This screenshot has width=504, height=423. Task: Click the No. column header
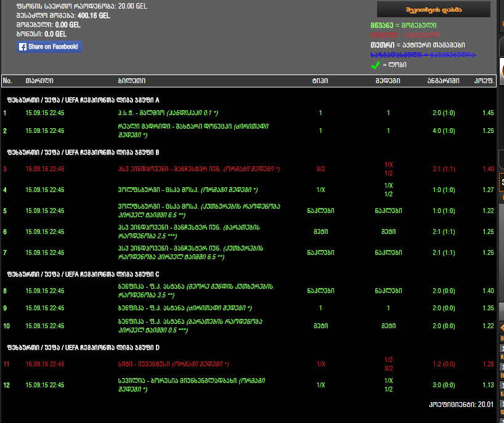[x=7, y=81]
